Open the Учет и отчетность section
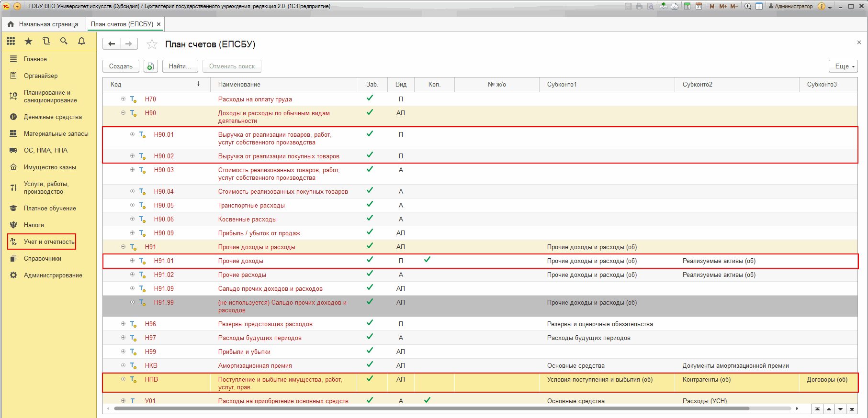The width and height of the screenshot is (868, 418). point(42,242)
